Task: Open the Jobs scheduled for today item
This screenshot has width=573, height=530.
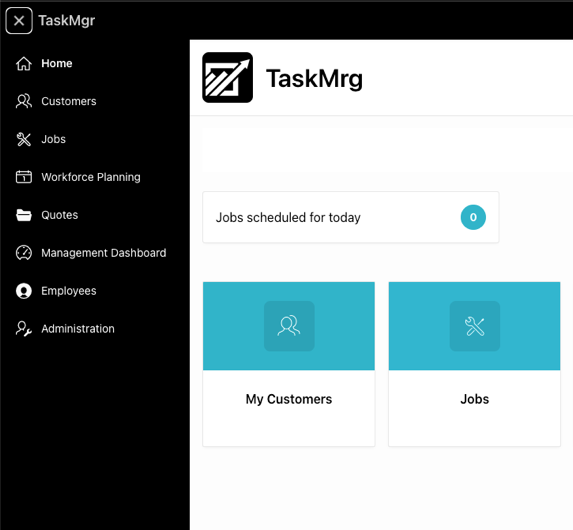Action: tap(351, 217)
